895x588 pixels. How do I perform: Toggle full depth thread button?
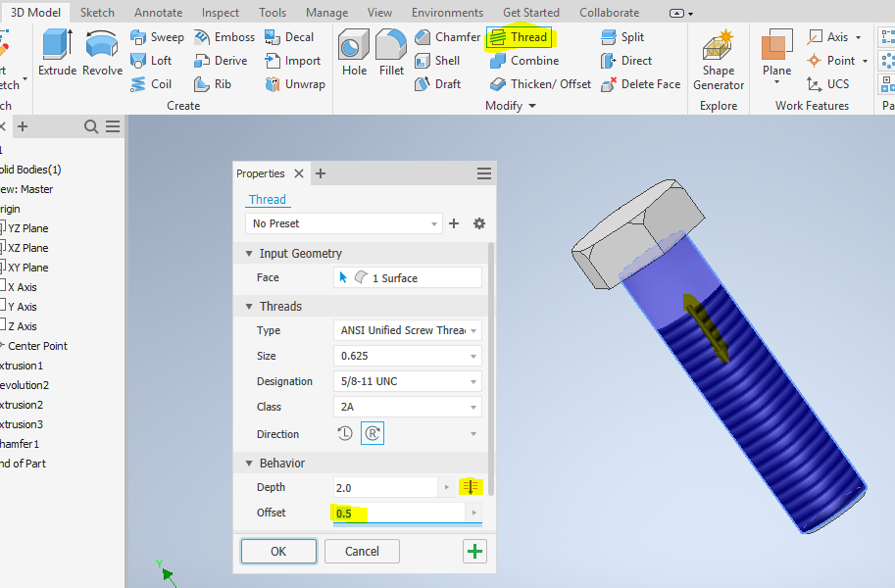471,487
